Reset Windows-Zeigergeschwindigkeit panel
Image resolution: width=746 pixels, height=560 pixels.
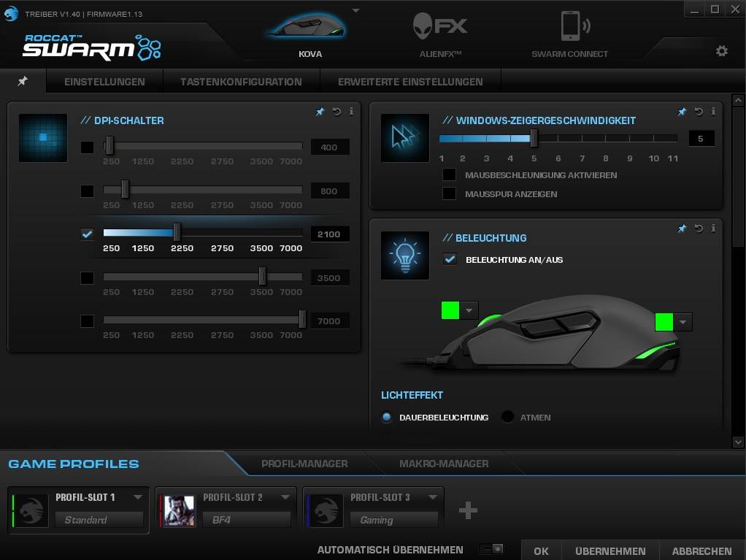pyautogui.click(x=699, y=112)
